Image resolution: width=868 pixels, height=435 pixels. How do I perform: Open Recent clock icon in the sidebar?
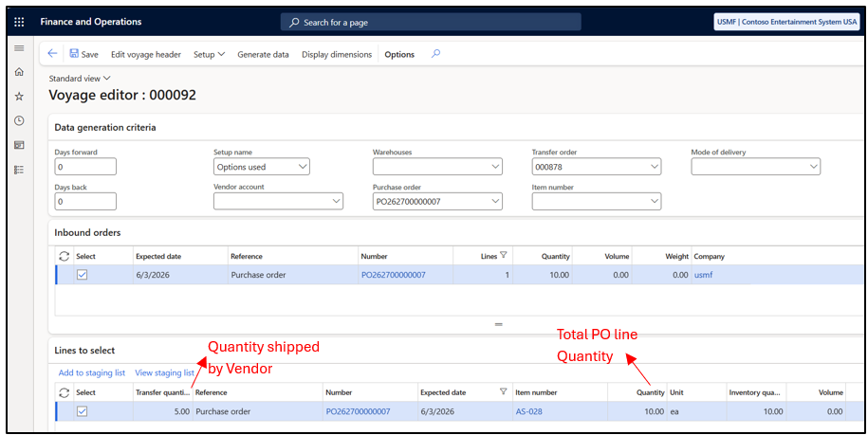19,120
